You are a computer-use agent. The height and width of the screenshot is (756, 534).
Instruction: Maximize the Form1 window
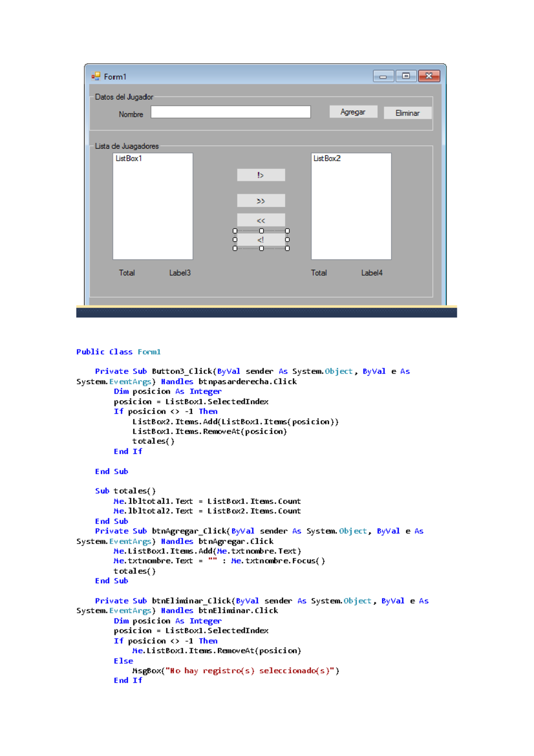(x=406, y=77)
